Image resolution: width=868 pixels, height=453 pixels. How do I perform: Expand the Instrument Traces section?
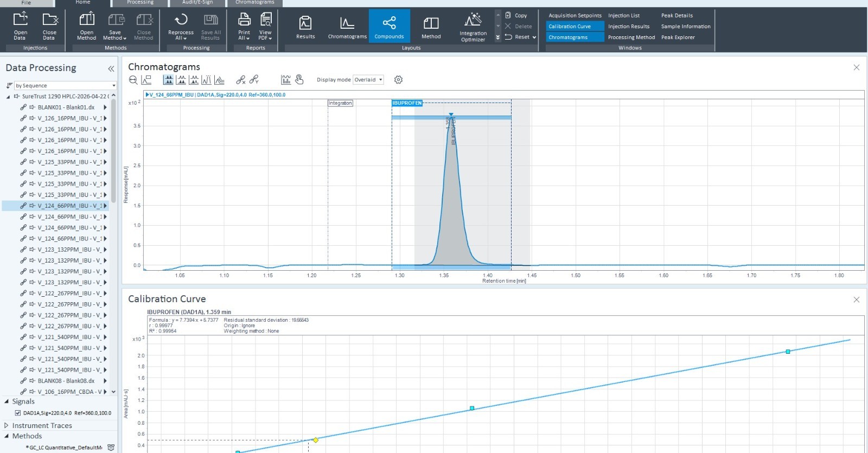(7, 425)
